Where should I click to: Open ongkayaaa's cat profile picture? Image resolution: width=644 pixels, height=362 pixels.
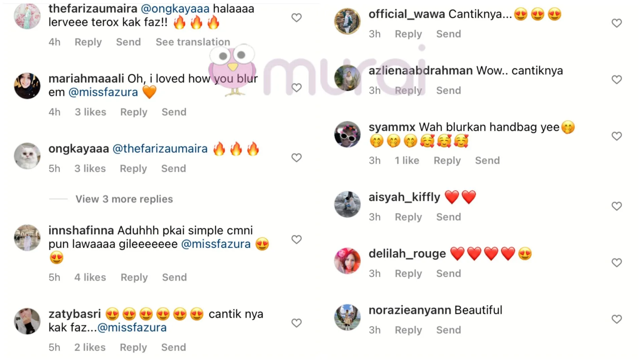point(27,156)
